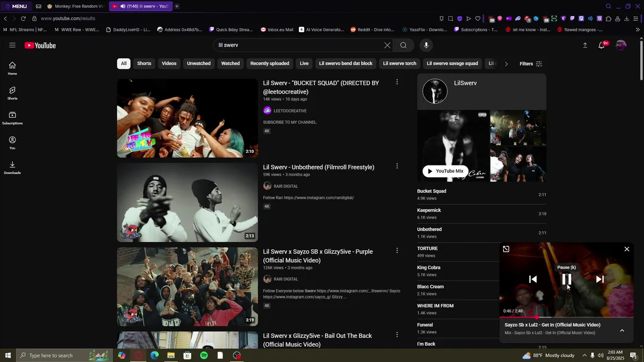Open options menu for Purple video

(x=397, y=250)
